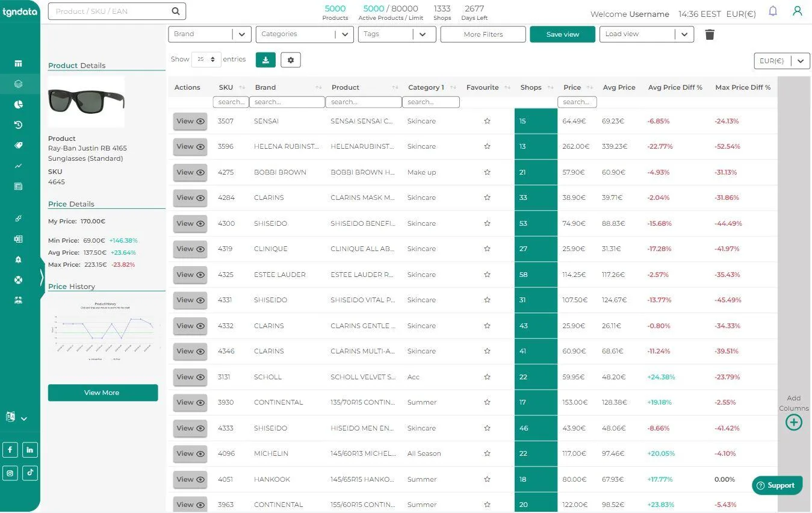Sort table by Product column header
The image size is (812, 513).
coord(364,87)
